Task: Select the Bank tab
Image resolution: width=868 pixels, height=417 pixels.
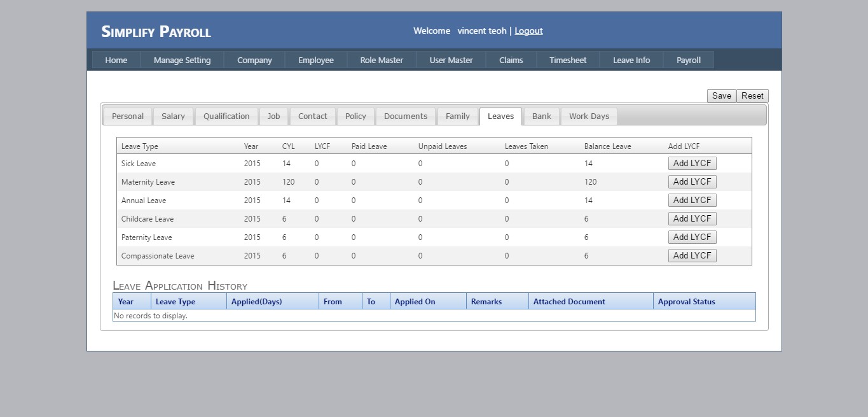Action: 541,117
